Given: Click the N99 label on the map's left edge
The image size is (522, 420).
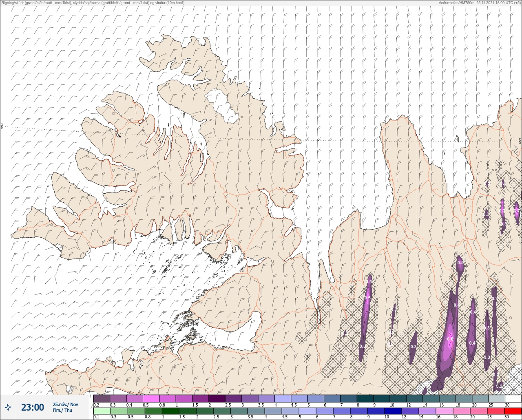Looking at the screenshot, I should [2, 127].
